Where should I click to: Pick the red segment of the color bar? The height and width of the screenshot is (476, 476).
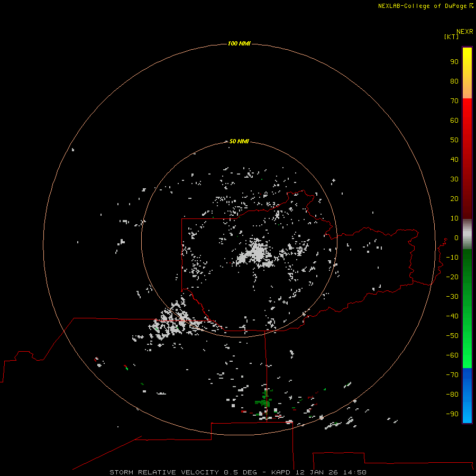point(467,159)
